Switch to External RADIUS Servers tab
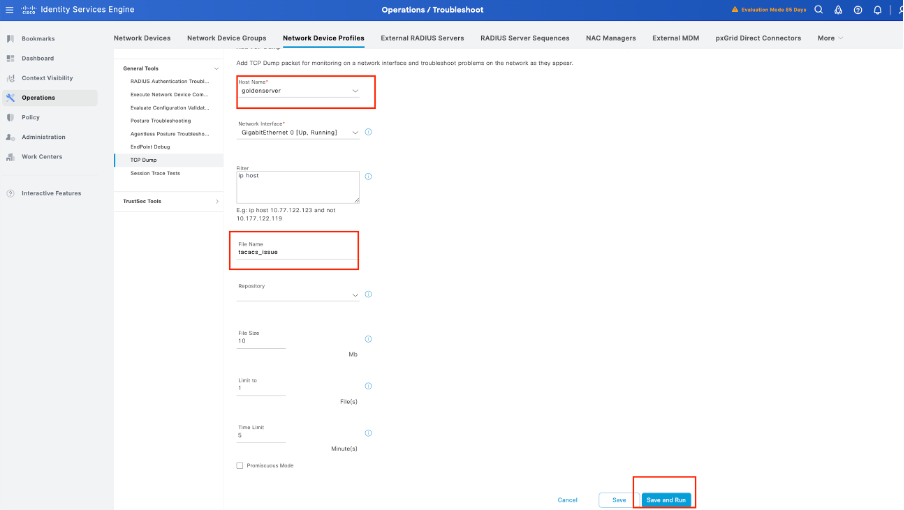Image resolution: width=904 pixels, height=510 pixels. point(422,38)
